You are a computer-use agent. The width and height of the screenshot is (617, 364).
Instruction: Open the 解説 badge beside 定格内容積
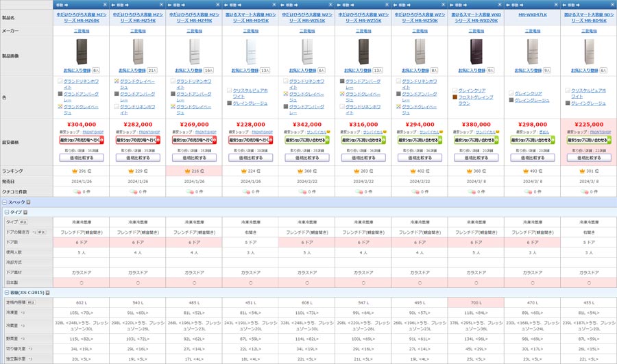[x=31, y=302]
